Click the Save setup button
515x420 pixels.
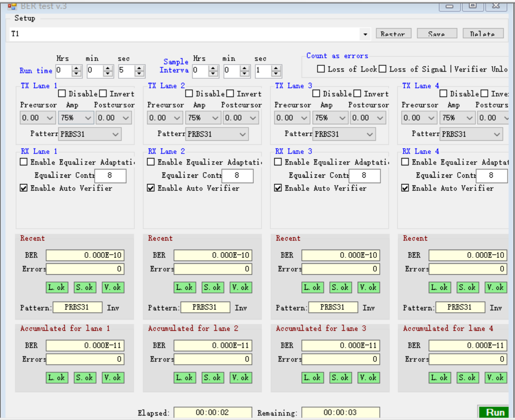pyautogui.click(x=436, y=34)
